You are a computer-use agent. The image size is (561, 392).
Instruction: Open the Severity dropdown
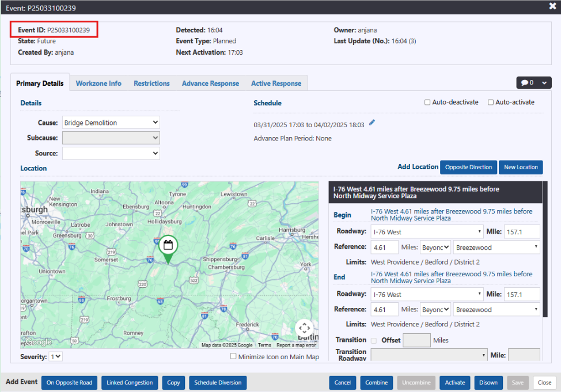tap(55, 357)
